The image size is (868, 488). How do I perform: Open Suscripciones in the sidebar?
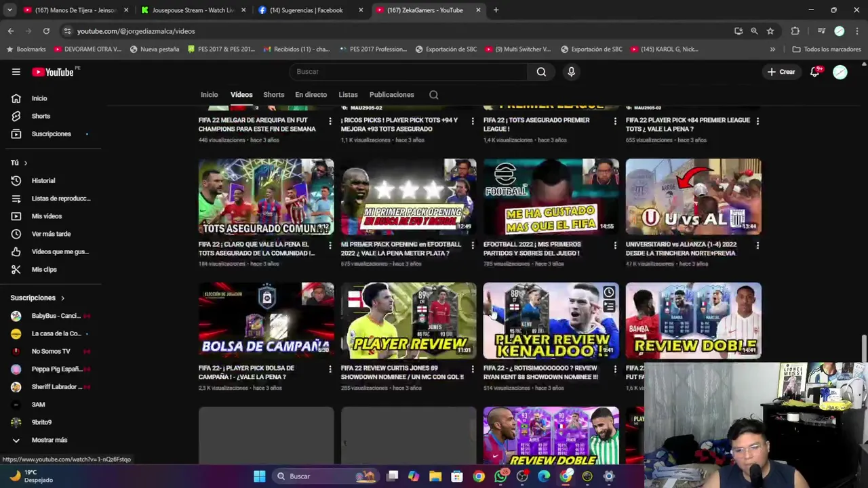[x=51, y=134]
